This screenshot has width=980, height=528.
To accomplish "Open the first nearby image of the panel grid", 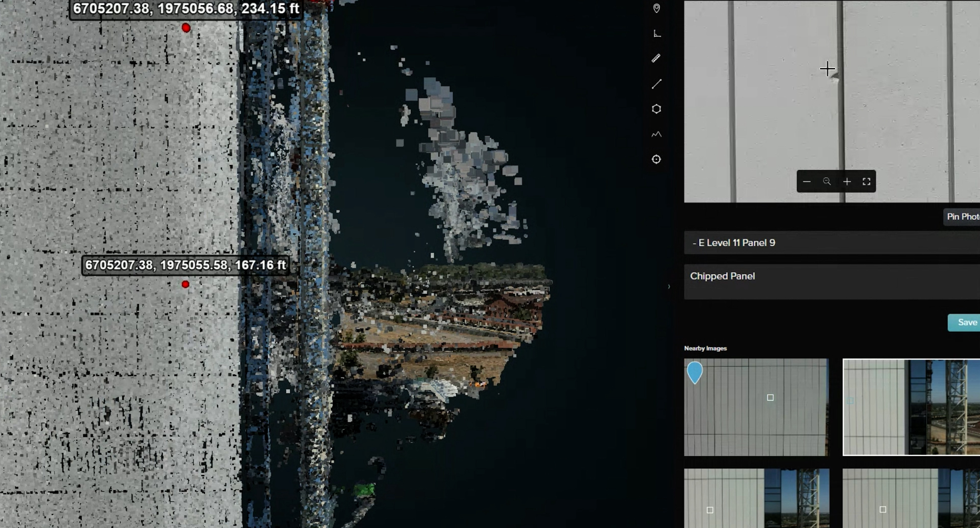I will pyautogui.click(x=756, y=408).
